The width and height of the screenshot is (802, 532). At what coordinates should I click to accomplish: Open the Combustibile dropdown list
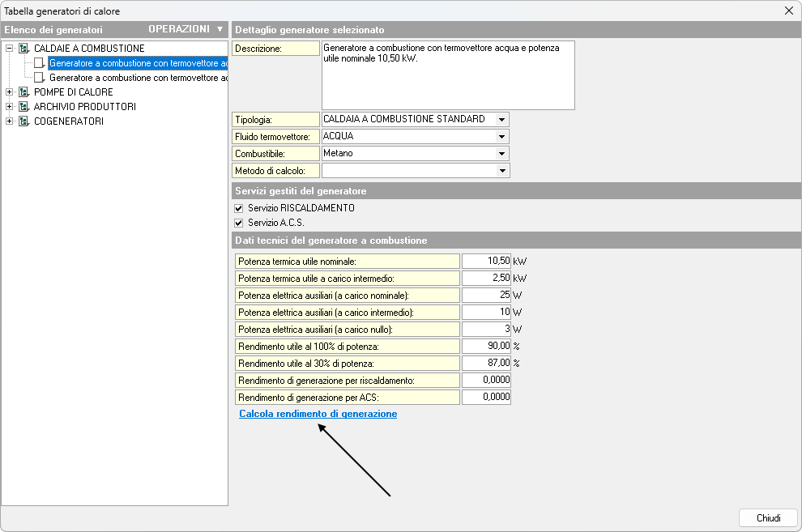(x=502, y=153)
